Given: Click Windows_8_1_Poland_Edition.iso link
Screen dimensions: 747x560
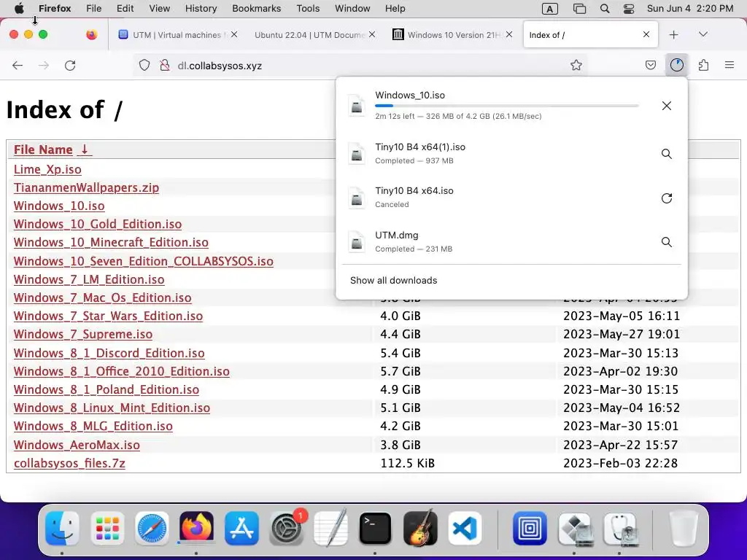Looking at the screenshot, I should tap(107, 389).
